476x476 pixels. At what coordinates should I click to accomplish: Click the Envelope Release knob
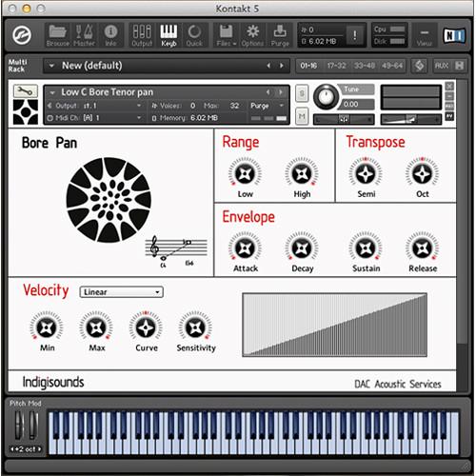[x=422, y=248]
